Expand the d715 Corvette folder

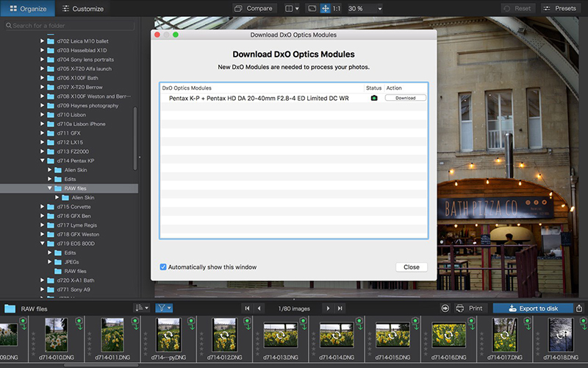pos(42,207)
